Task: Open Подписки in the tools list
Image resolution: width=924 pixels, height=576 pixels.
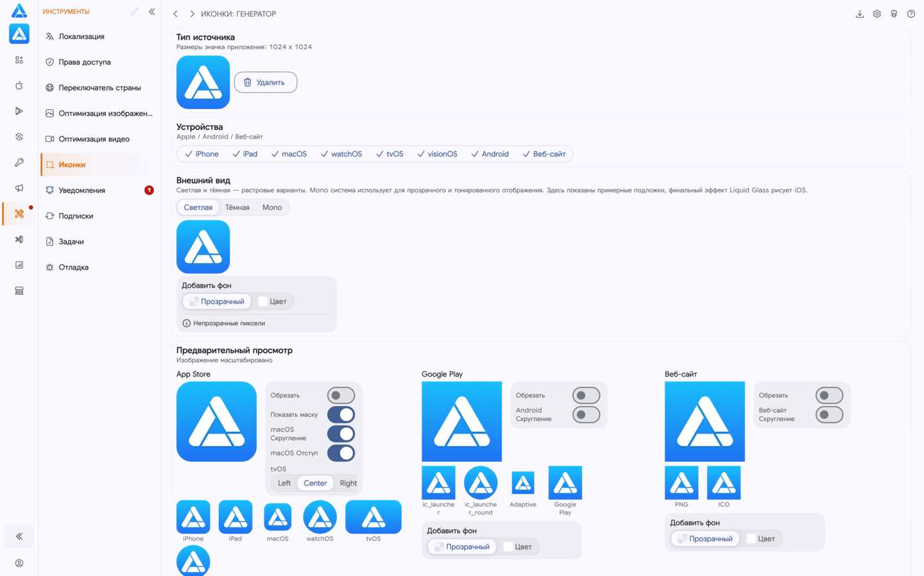Action: coord(99,216)
